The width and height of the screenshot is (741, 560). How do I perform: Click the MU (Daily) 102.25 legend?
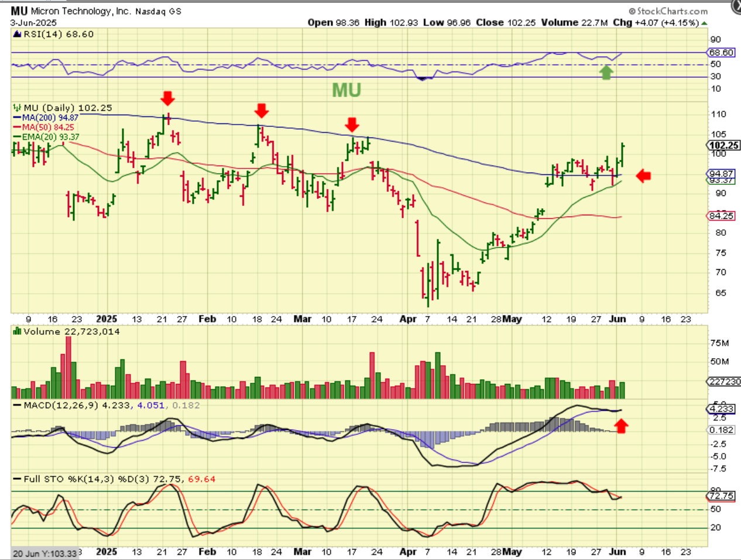click(68, 108)
